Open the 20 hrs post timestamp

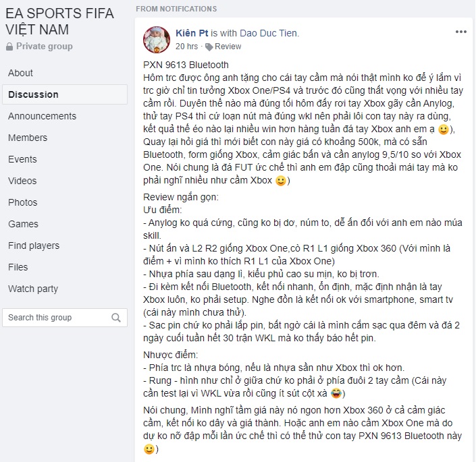[186, 47]
